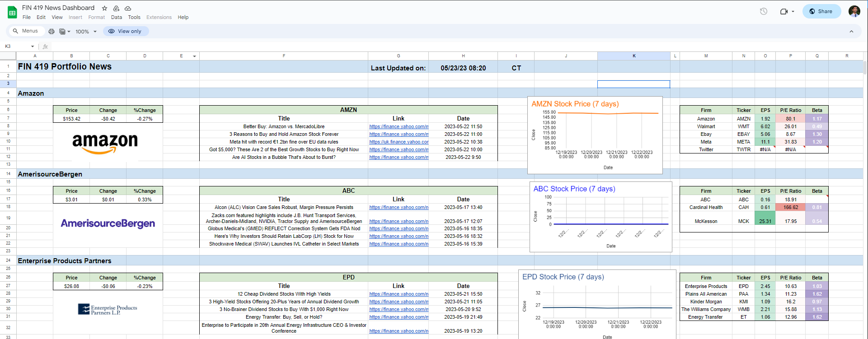Select the red-highlighted P/E Ratio cell 166.62
The image size is (868, 339).
pyautogui.click(x=790, y=208)
